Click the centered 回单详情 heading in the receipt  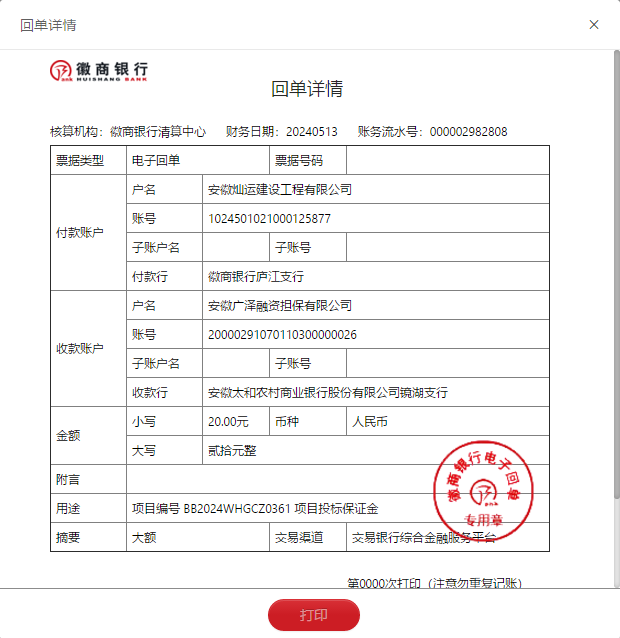pos(307,89)
